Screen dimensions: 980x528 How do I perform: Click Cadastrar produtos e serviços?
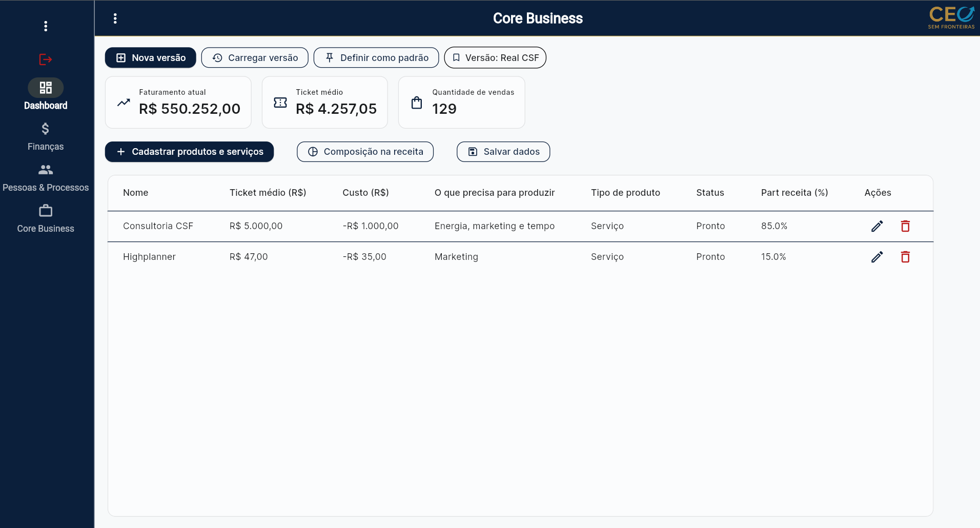tap(190, 152)
